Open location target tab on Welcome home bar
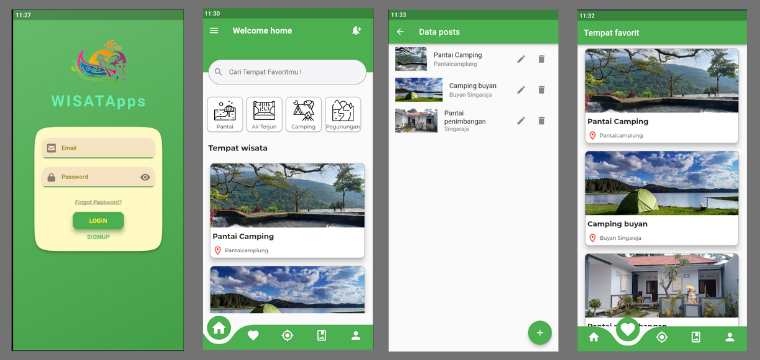760x360 pixels. (x=287, y=335)
